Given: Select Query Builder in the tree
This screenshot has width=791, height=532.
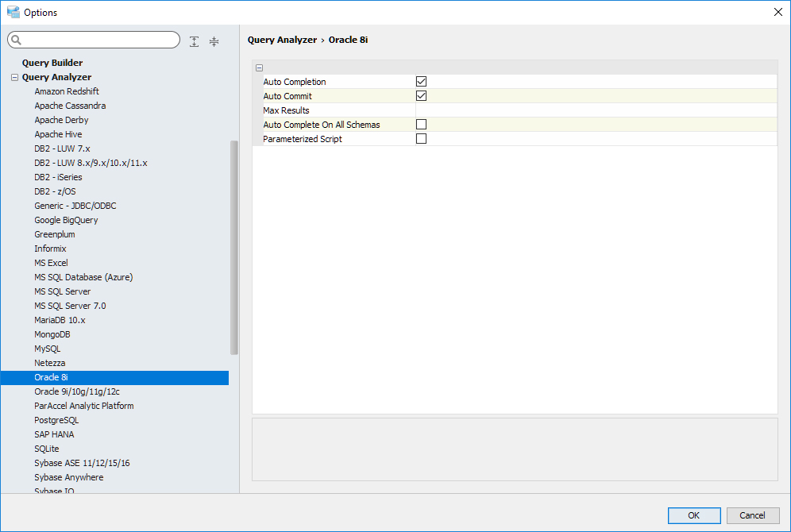Looking at the screenshot, I should 52,63.
